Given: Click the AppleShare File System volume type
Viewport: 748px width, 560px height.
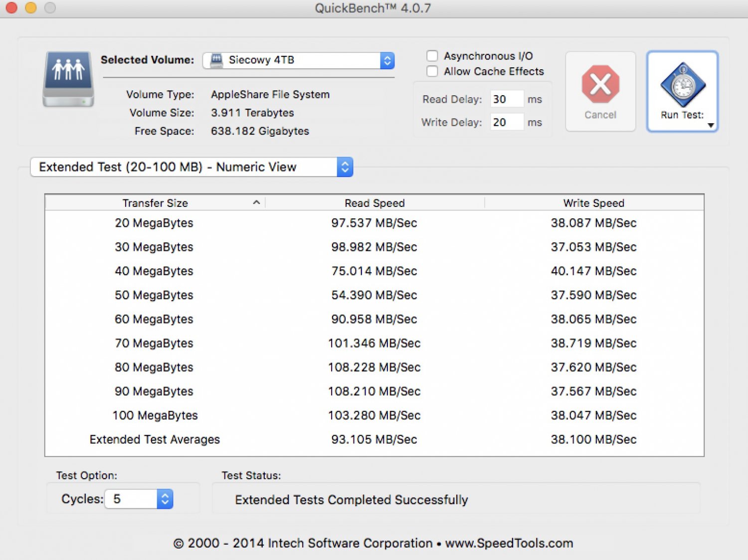Looking at the screenshot, I should [x=270, y=95].
